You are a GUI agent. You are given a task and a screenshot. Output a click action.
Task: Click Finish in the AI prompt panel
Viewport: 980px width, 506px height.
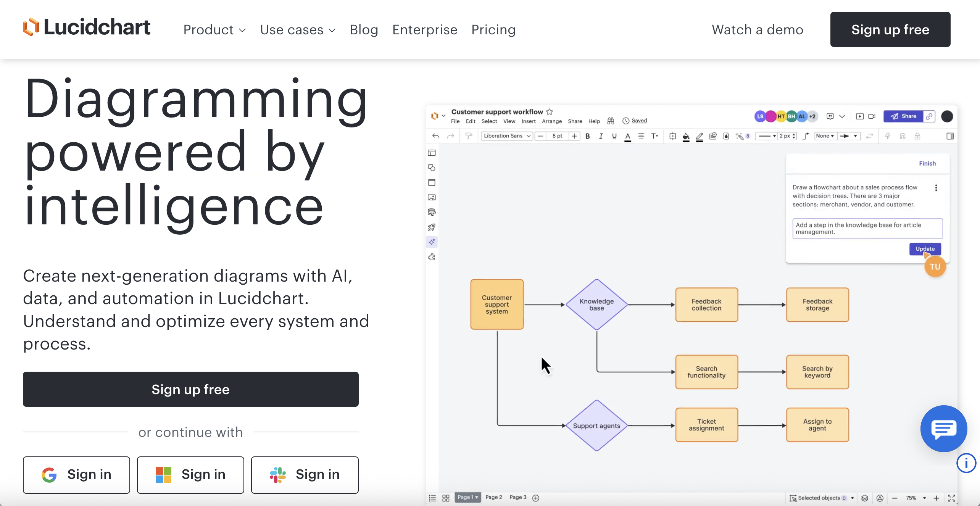click(x=927, y=163)
